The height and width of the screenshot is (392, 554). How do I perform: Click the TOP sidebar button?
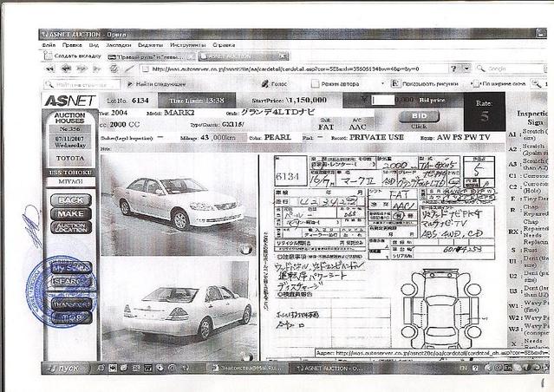pyautogui.click(x=71, y=317)
